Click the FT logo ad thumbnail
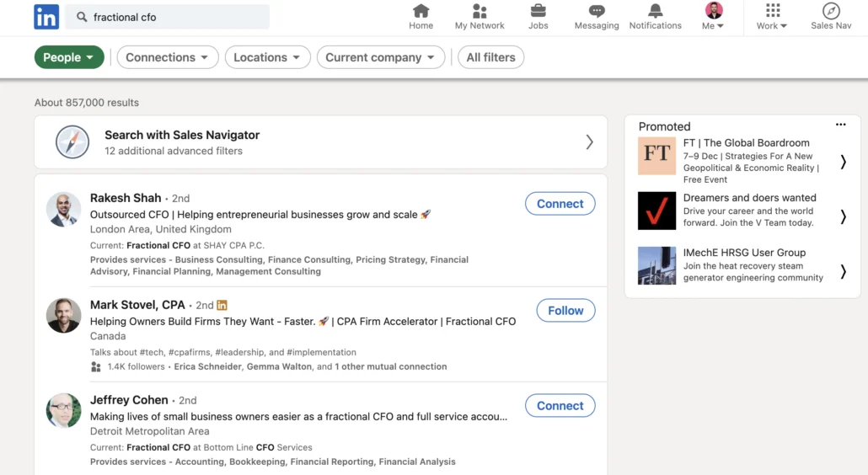 pyautogui.click(x=656, y=156)
